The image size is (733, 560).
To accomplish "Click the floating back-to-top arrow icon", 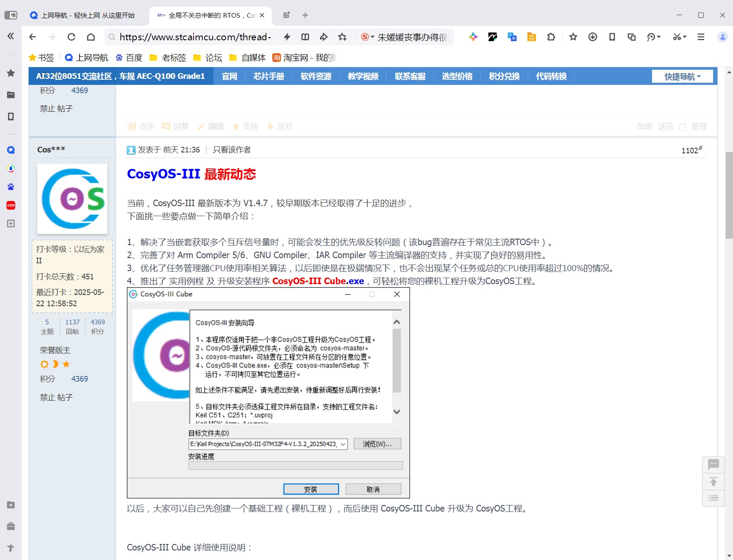I will [714, 482].
